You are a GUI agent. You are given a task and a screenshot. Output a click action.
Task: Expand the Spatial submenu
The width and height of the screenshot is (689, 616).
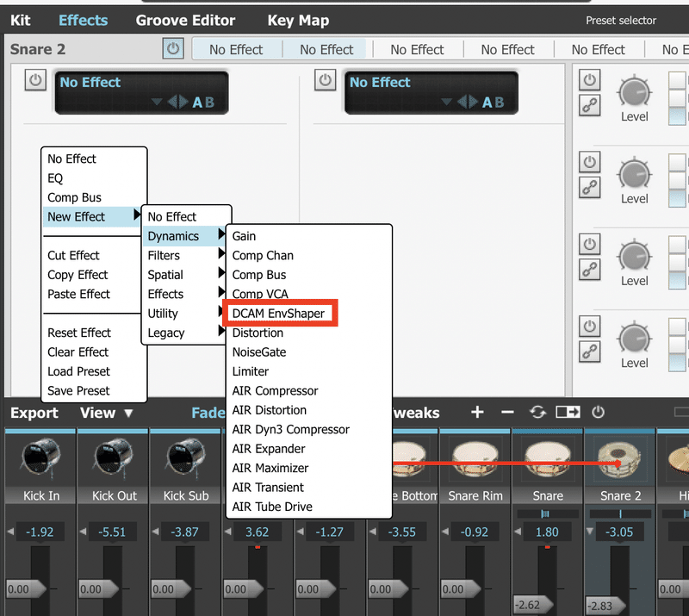point(186,275)
